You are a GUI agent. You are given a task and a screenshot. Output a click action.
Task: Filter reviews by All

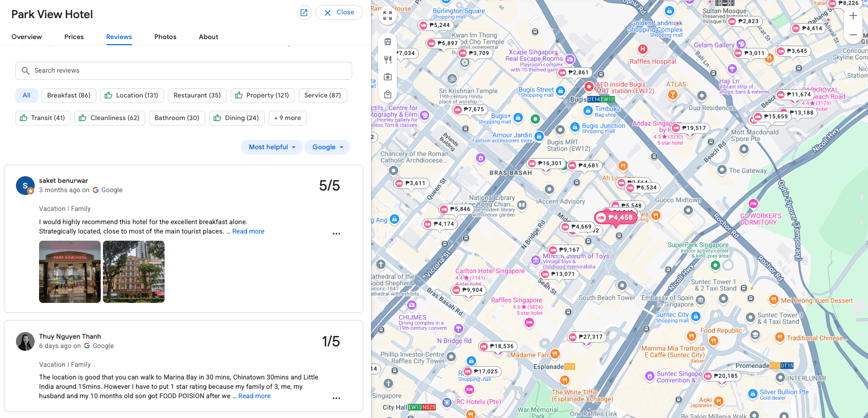click(26, 95)
